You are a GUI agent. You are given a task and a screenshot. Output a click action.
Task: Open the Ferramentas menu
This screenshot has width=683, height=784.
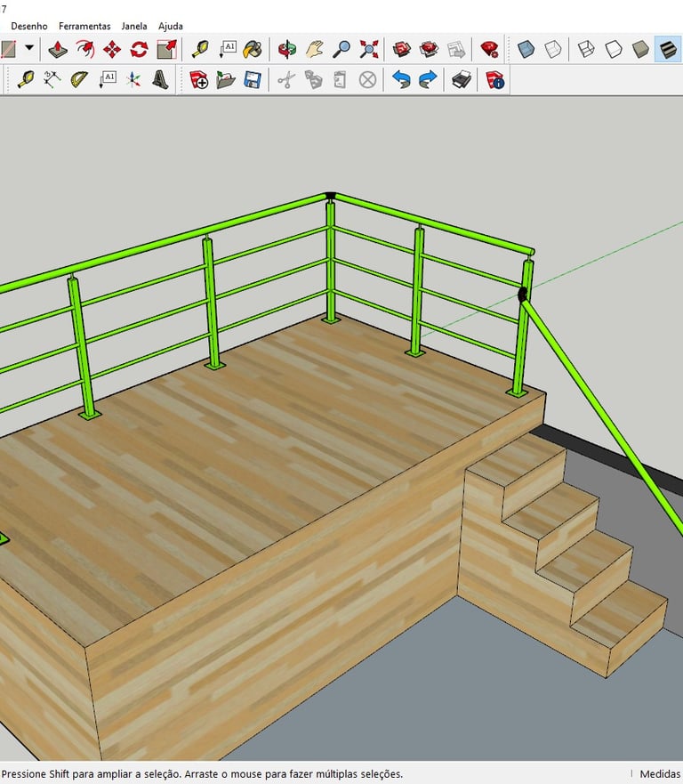[84, 26]
